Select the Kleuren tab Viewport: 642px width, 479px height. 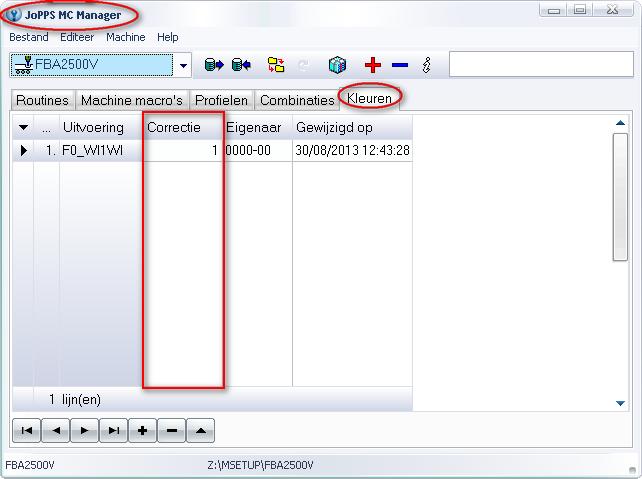pos(369,98)
